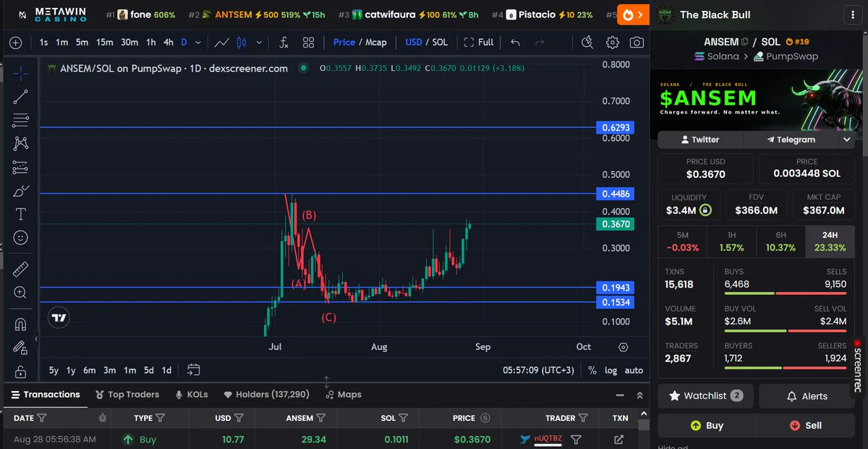
Task: Enter Full screen chart mode
Action: click(479, 43)
